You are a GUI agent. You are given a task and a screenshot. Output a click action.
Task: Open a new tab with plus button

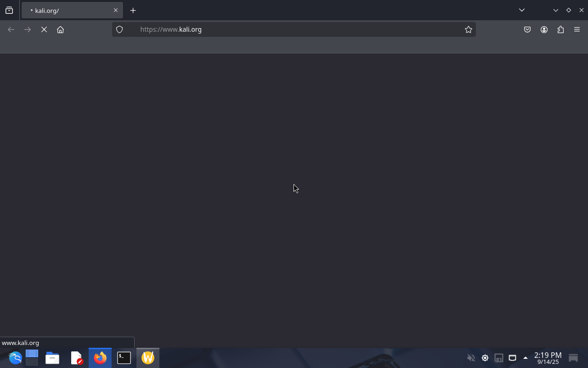click(133, 10)
